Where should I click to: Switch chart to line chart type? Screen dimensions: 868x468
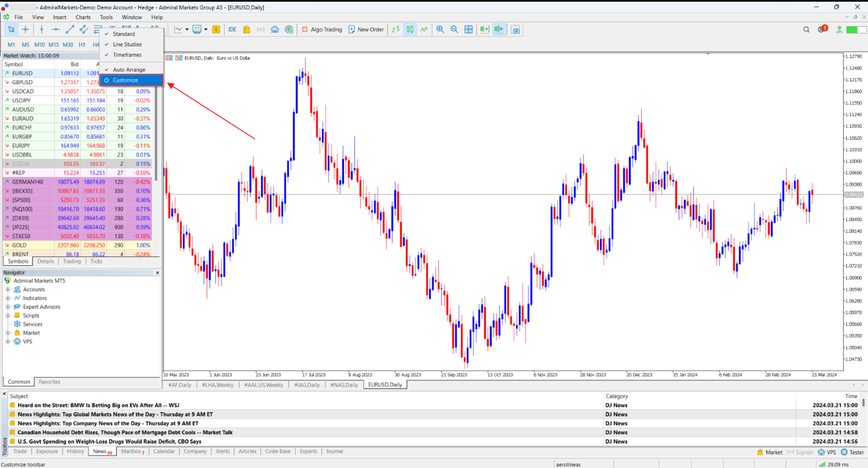(424, 29)
